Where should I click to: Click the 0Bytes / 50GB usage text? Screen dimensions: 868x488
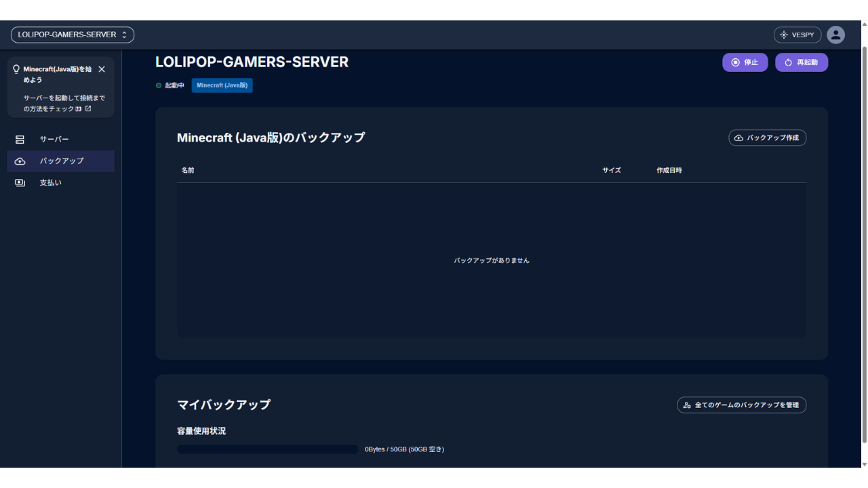tap(404, 449)
